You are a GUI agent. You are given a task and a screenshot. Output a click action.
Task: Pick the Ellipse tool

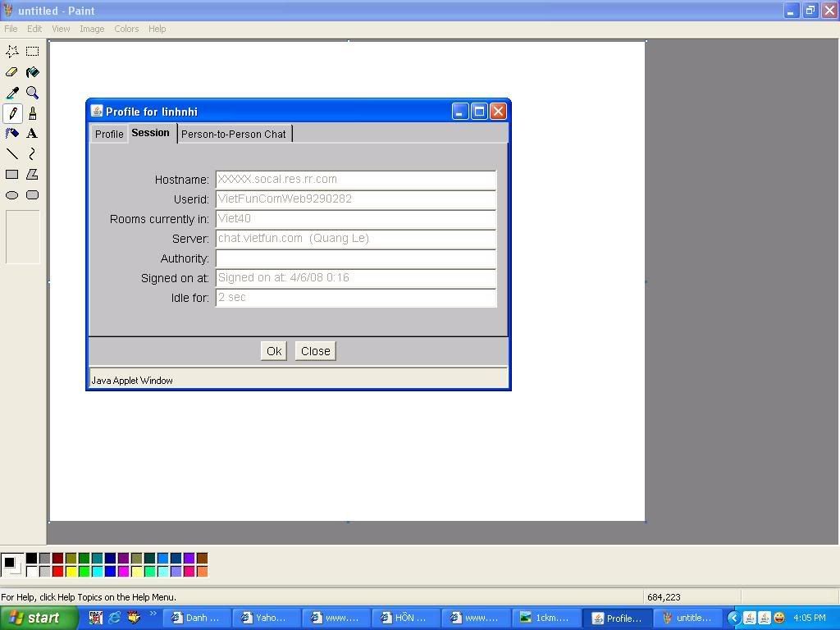tap(11, 195)
